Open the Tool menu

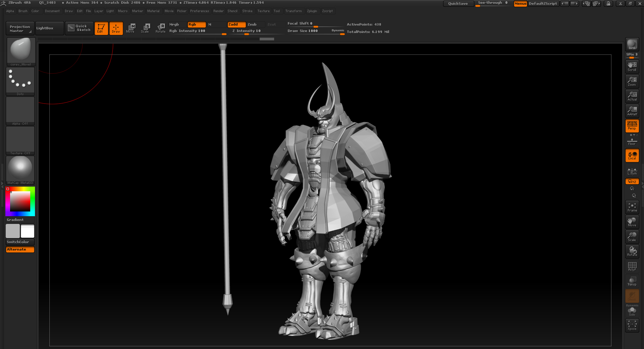(276, 11)
